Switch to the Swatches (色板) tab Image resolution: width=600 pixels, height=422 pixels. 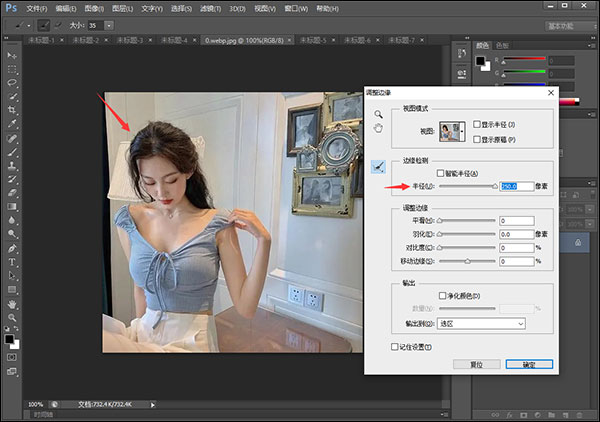(502, 45)
